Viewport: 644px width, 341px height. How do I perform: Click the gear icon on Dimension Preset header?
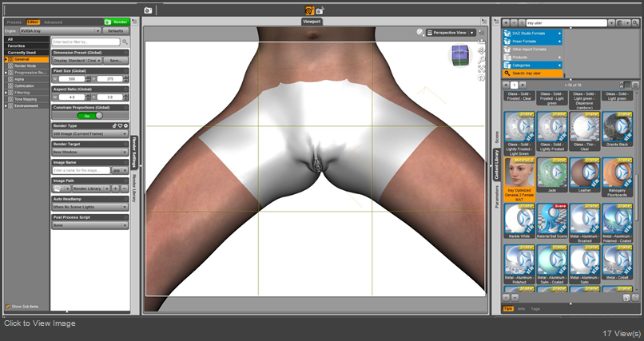(125, 53)
